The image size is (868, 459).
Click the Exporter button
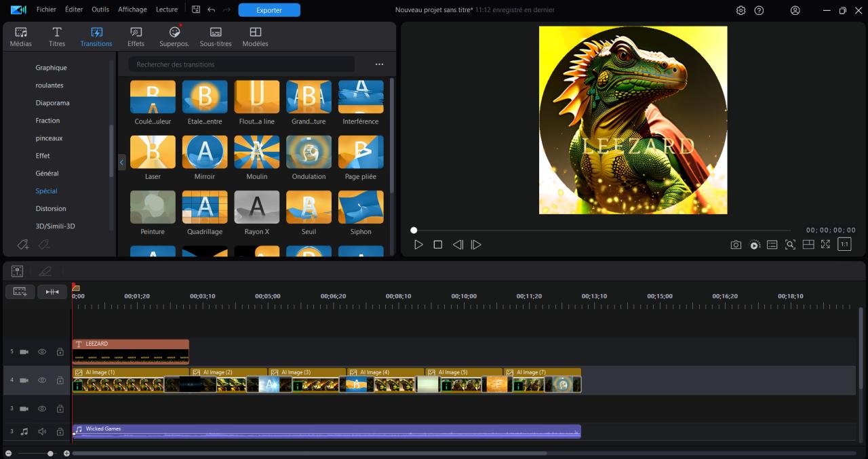(269, 10)
